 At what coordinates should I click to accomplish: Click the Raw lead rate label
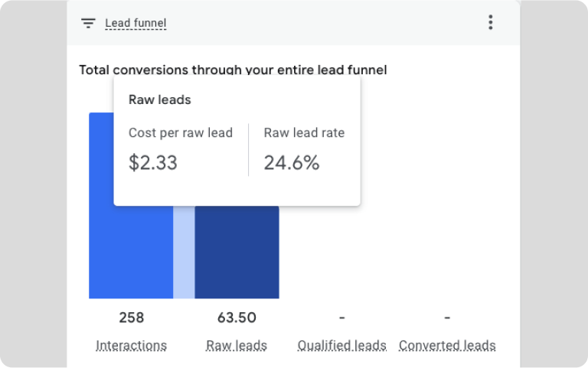point(304,132)
